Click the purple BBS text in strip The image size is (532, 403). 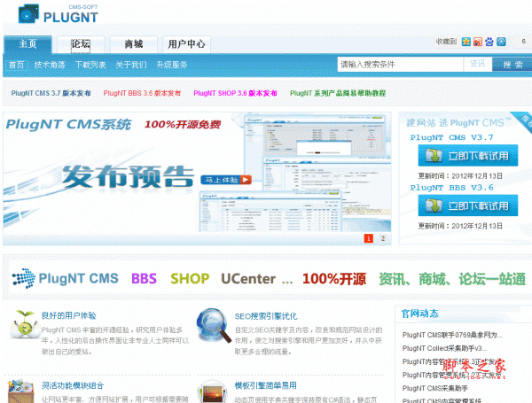(144, 279)
